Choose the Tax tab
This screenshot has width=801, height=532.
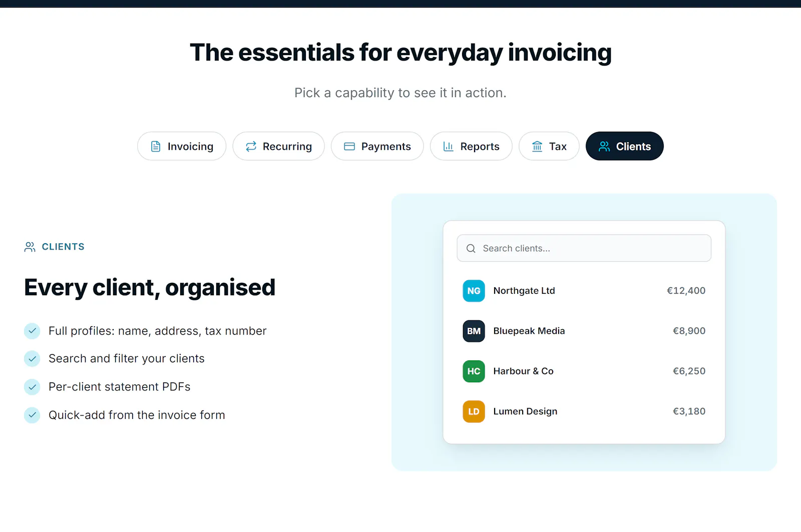[549, 146]
